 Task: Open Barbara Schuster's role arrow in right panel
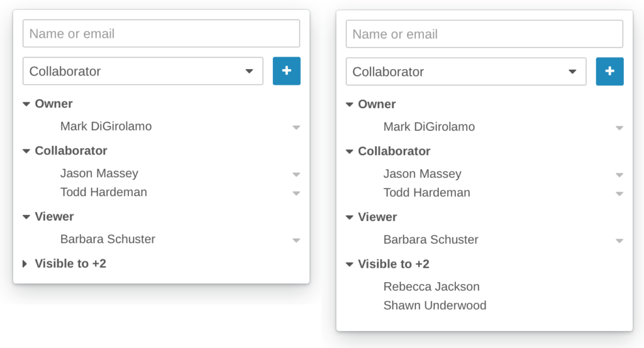pyautogui.click(x=619, y=241)
